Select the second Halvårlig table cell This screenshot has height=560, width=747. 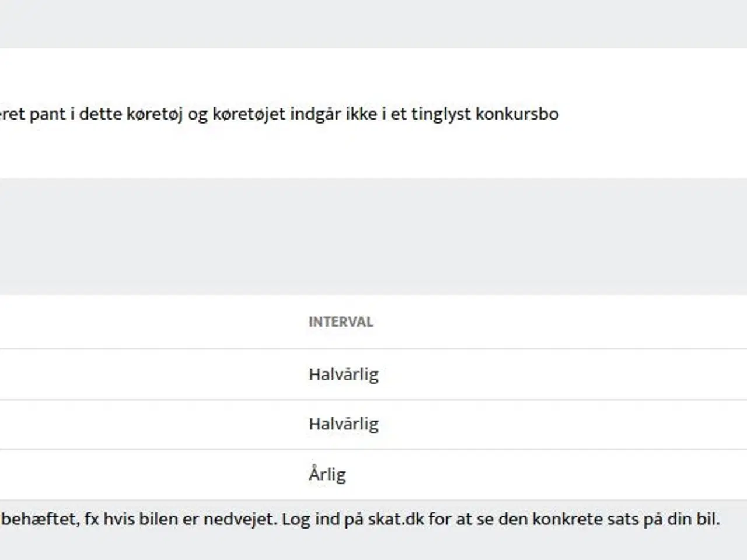[344, 424]
